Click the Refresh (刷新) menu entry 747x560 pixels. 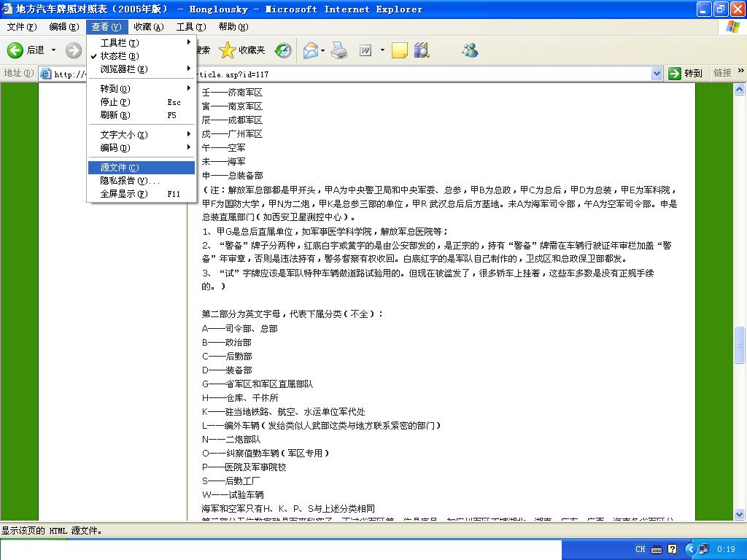point(115,115)
